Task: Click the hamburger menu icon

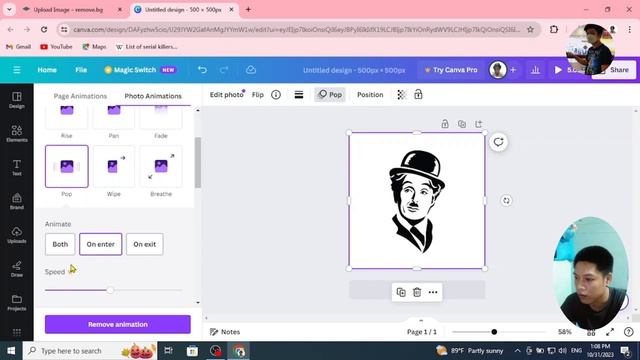Action: (x=17, y=70)
